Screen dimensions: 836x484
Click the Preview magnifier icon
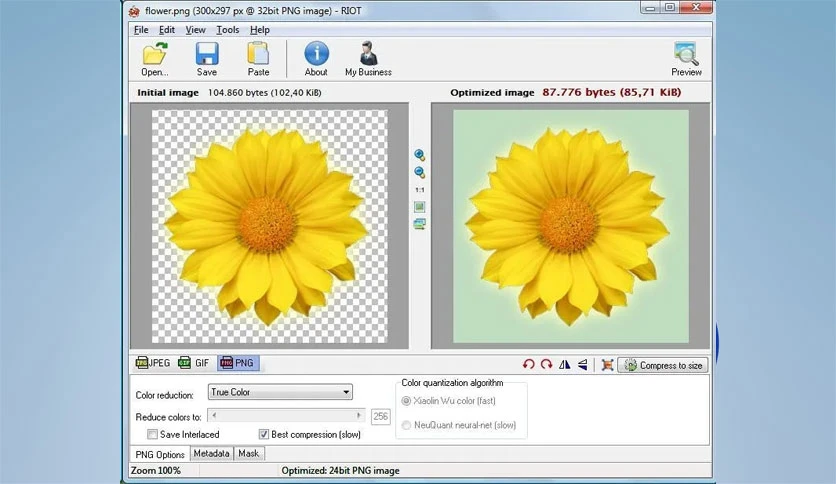[x=686, y=53]
